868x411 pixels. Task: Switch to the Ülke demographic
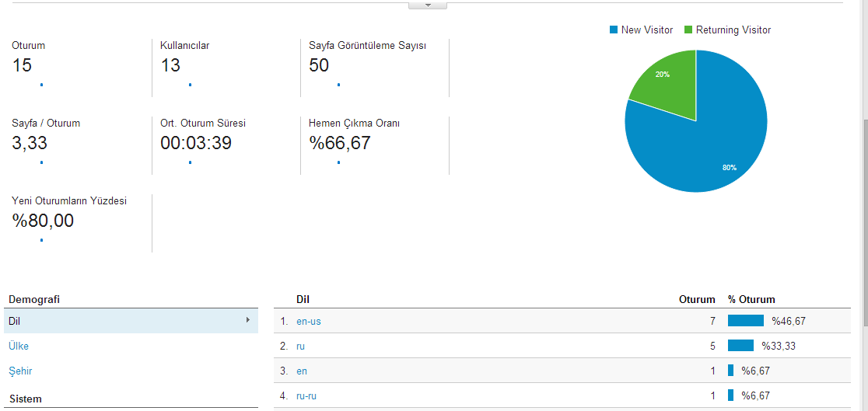click(x=19, y=346)
